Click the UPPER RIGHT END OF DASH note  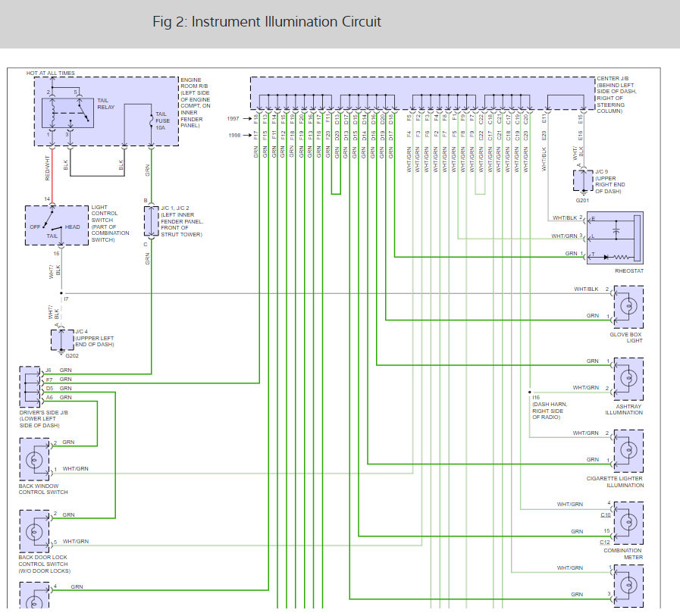click(x=610, y=185)
